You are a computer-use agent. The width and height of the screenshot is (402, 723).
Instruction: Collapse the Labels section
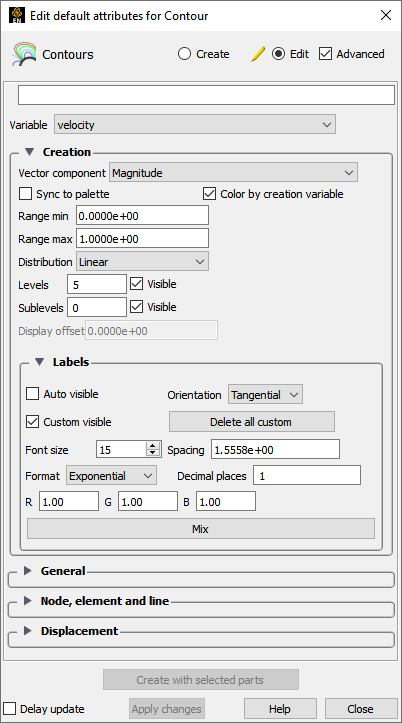(40, 362)
